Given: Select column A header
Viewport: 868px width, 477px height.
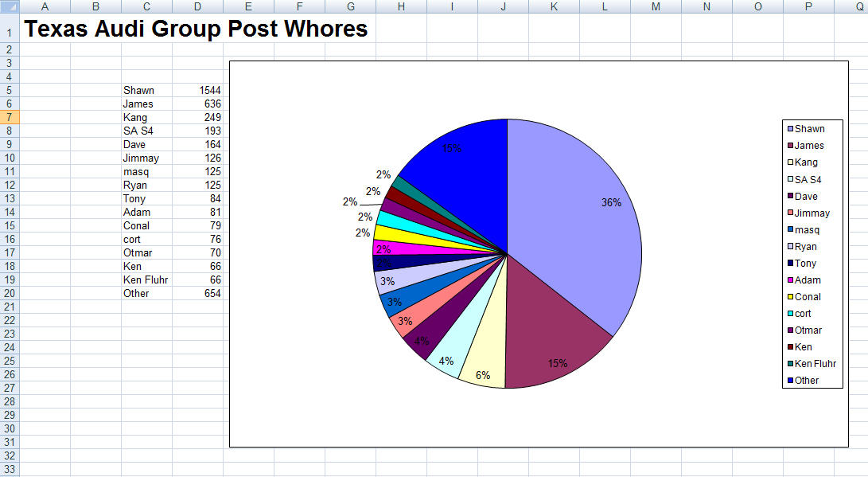Looking at the screenshot, I should [x=45, y=6].
